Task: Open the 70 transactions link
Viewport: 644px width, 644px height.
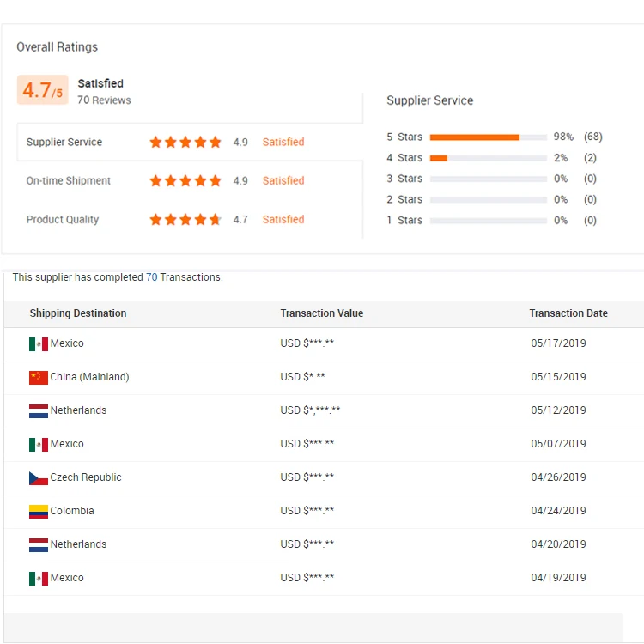Action: pyautogui.click(x=151, y=277)
